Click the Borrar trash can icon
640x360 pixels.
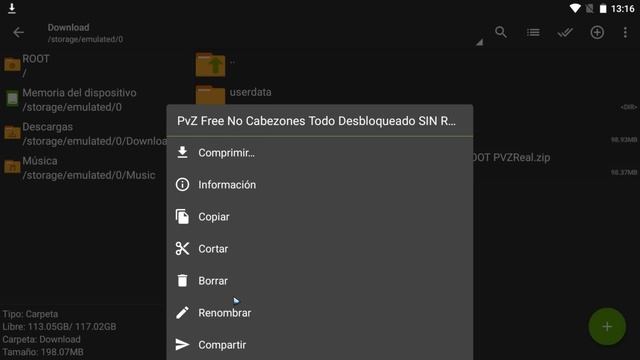click(182, 280)
